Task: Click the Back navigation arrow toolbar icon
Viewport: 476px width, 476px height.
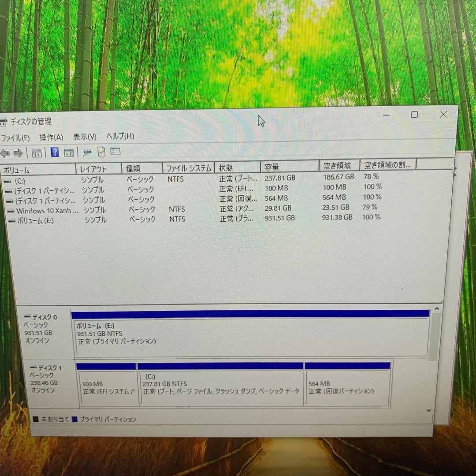Action: click(x=5, y=153)
